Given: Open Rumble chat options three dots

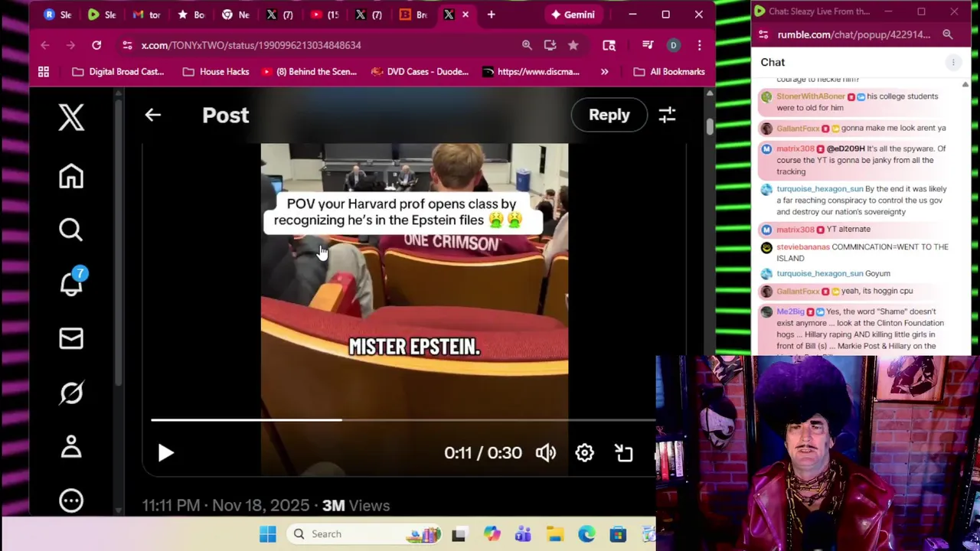Looking at the screenshot, I should click(x=953, y=62).
